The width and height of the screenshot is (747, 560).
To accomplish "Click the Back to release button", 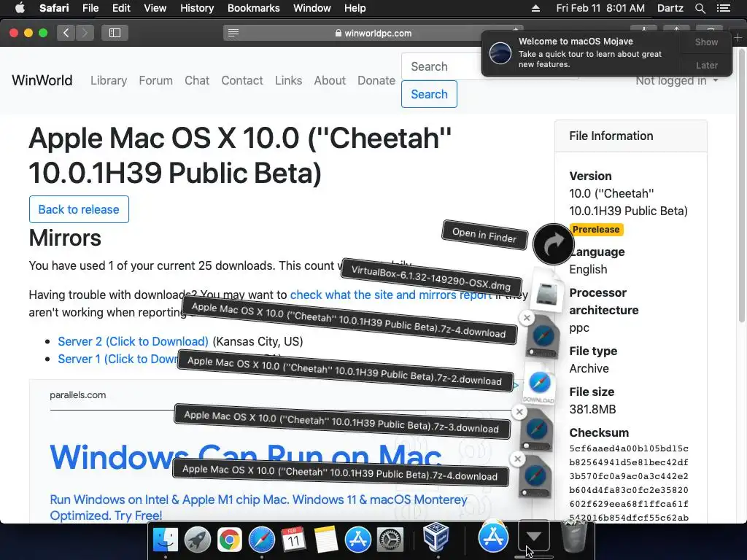I will tap(79, 209).
